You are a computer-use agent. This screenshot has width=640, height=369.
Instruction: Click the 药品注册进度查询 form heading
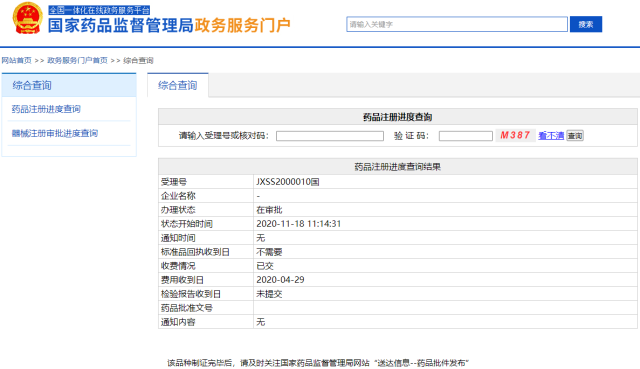[398, 117]
